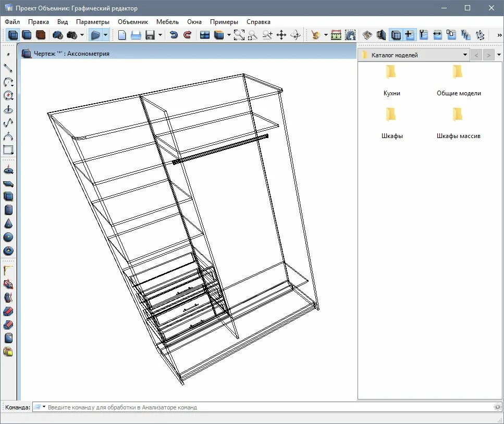
Task: Click the paint palette materials icon
Action: pyautogui.click(x=316, y=35)
